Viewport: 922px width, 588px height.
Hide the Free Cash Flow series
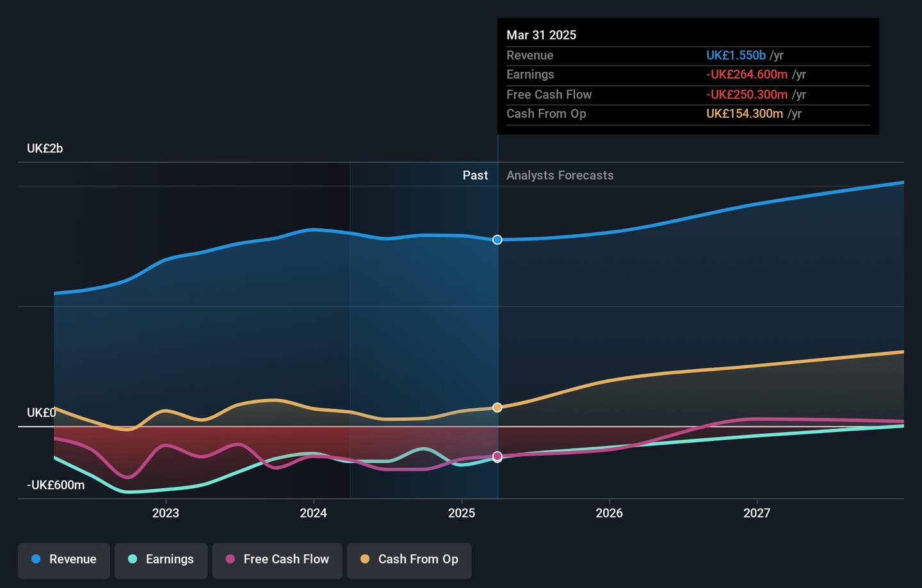[277, 560]
